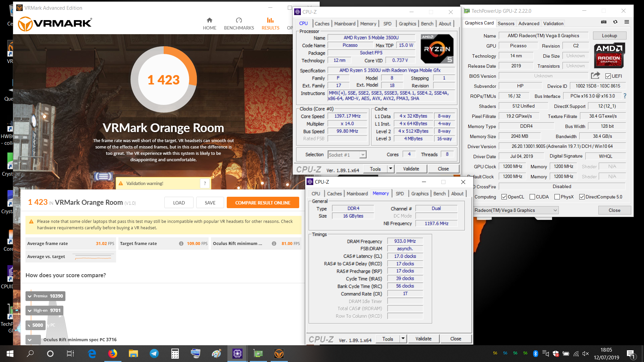
Task: Switch to CPU-Z via its taskbar icon
Action: pos(237,354)
